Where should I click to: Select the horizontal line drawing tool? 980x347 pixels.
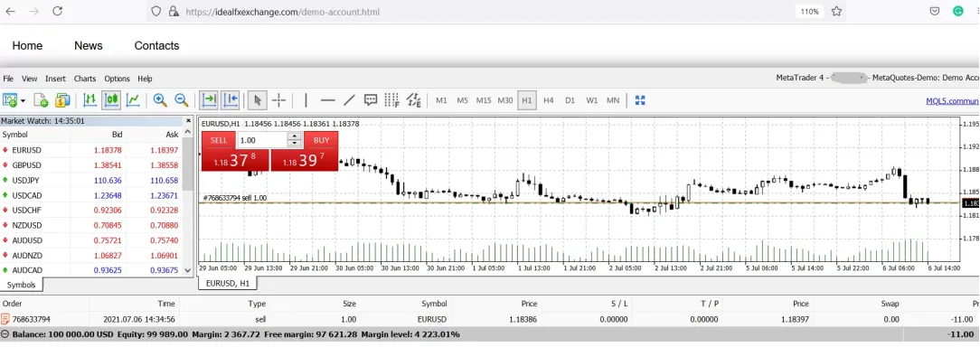[327, 100]
